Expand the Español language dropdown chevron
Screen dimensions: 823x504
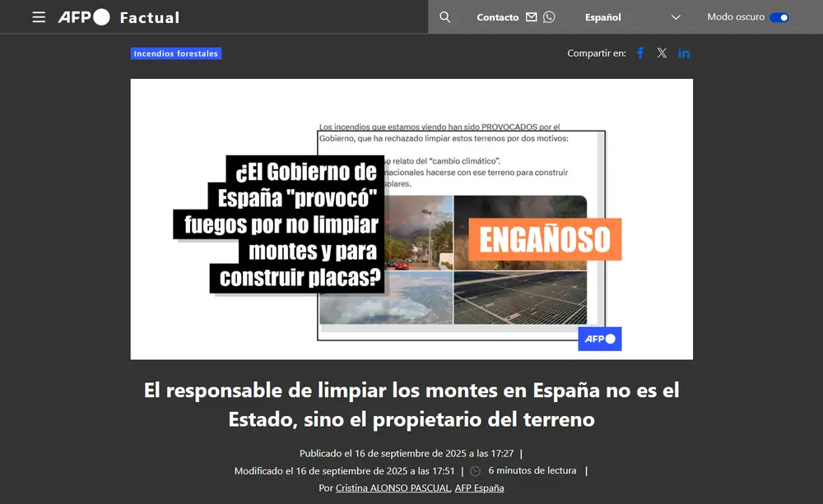pyautogui.click(x=676, y=17)
